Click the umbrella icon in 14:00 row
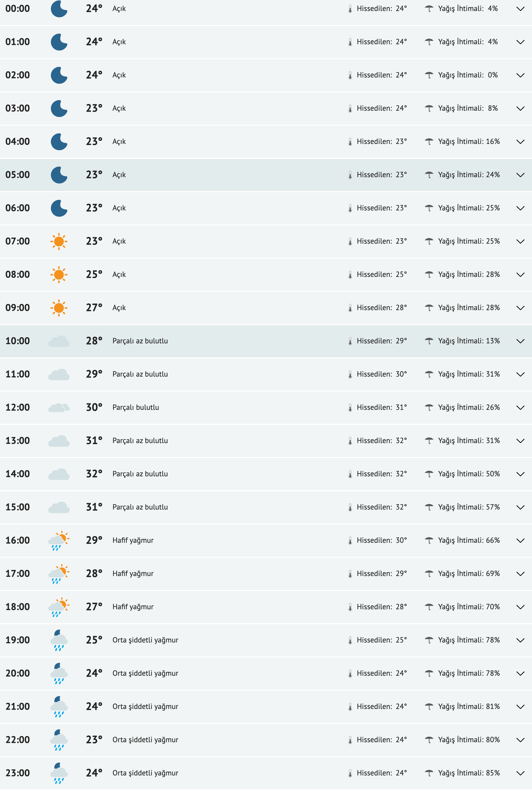This screenshot has width=532, height=795. click(x=429, y=474)
